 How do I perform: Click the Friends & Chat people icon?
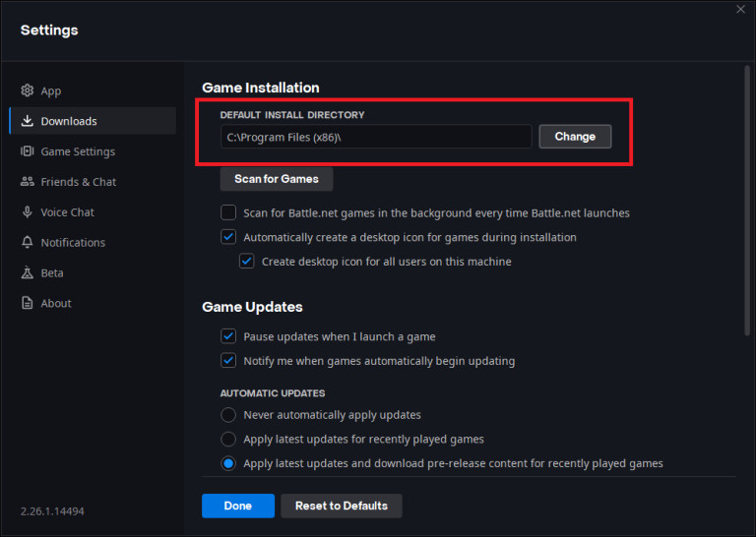[28, 182]
